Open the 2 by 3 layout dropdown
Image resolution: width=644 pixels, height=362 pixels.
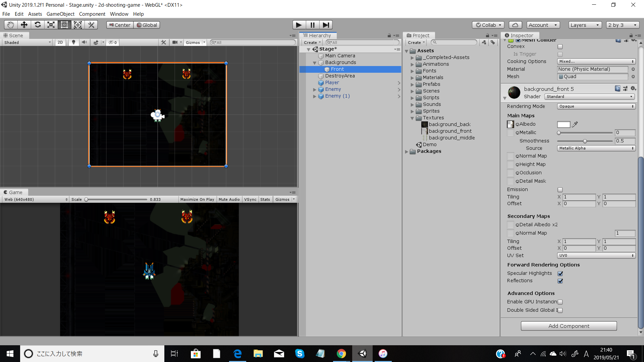coord(623,25)
